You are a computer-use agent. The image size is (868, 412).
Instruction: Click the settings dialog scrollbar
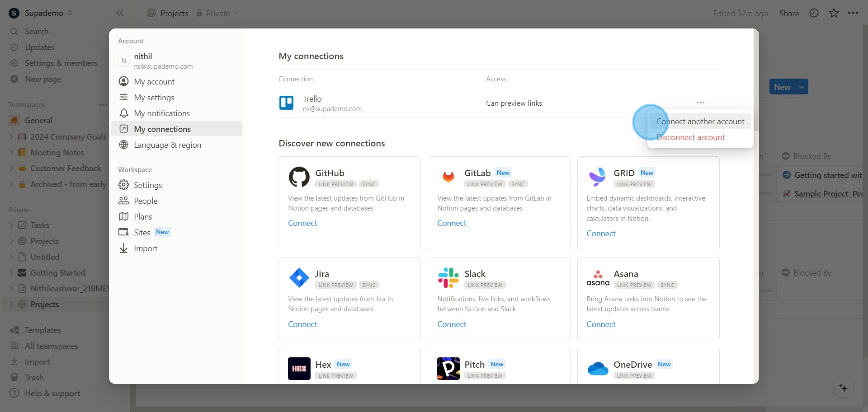(756, 80)
